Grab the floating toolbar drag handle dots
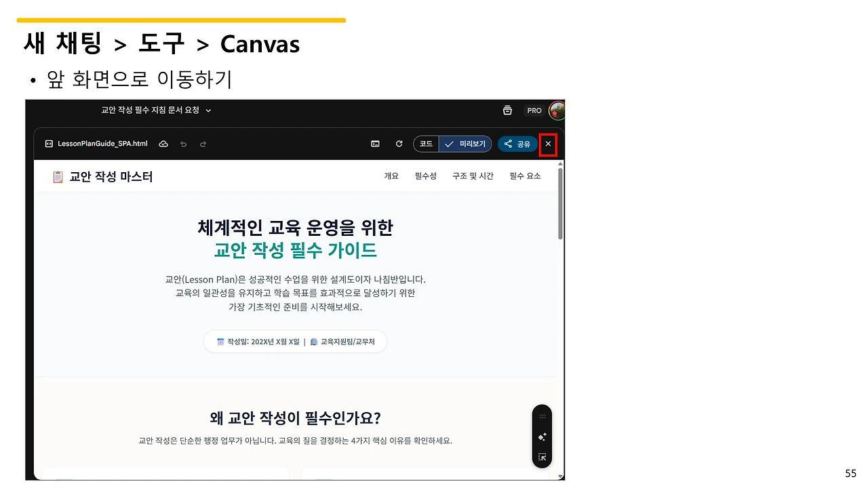Viewport: 868px width, 488px height. [542, 416]
